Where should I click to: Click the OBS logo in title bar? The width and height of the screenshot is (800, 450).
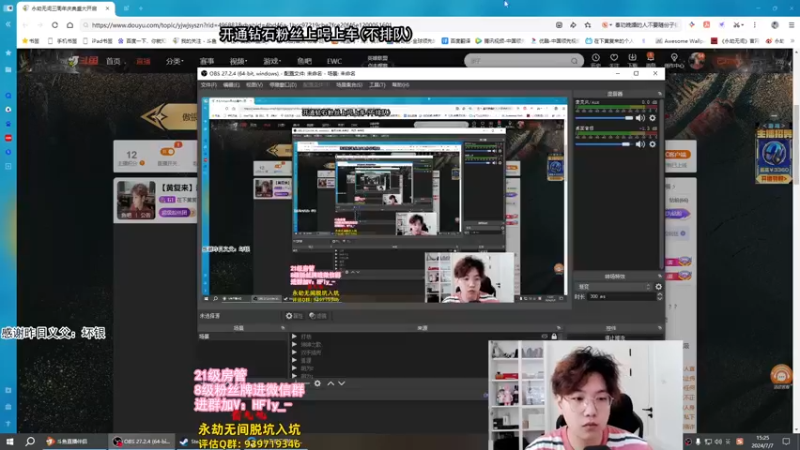point(204,73)
